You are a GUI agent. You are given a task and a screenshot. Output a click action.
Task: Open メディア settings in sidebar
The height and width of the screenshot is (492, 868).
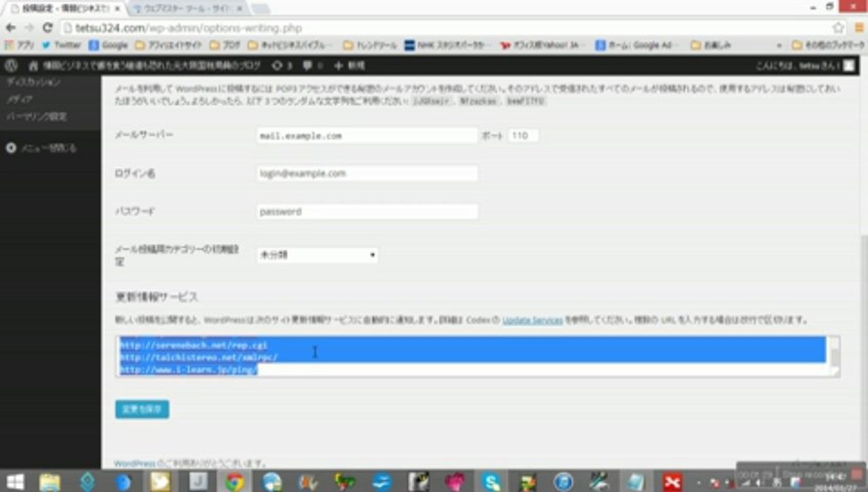19,99
